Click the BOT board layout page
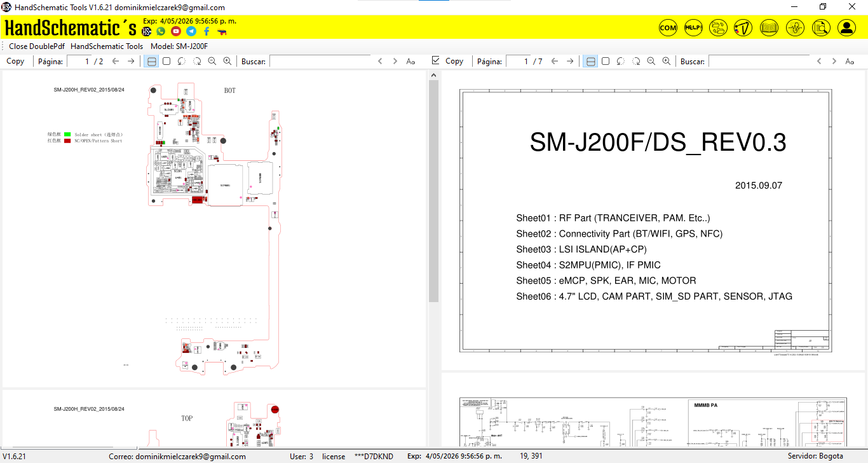This screenshot has width=868, height=463. (214, 229)
